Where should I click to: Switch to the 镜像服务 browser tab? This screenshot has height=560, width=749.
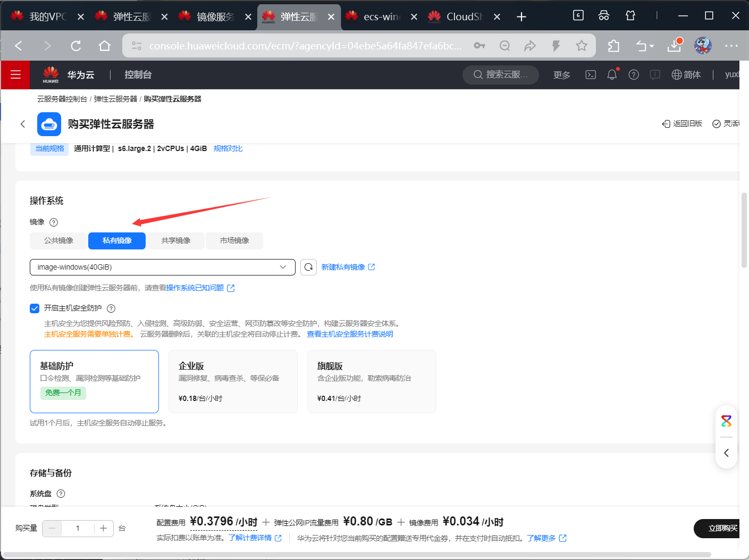215,16
